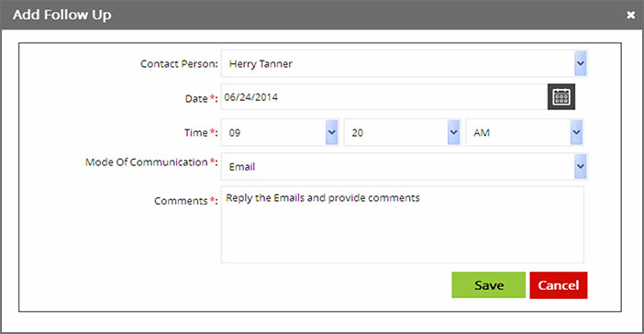This screenshot has width=644, height=334.
Task: Click the Contact Person label
Action: 179,63
